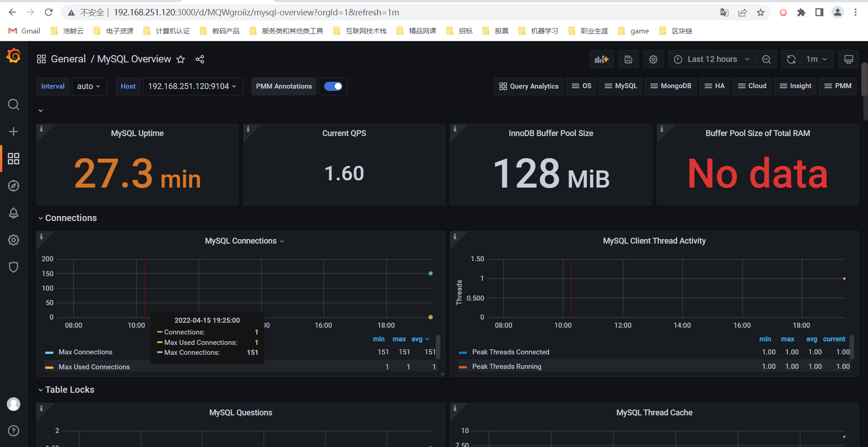The height and width of the screenshot is (447, 868).
Task: Show info for Current QPS panel
Action: pyautogui.click(x=248, y=129)
